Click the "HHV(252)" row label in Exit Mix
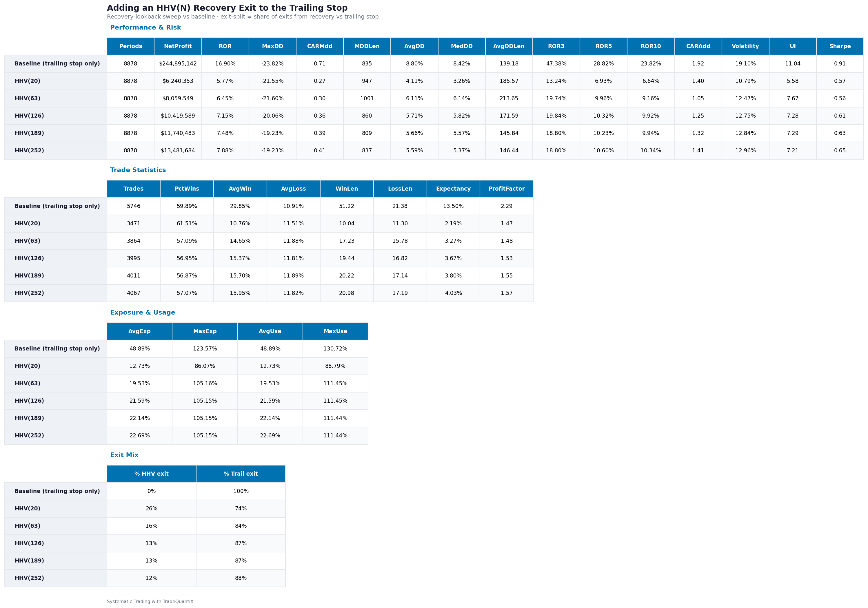The image size is (868, 608). click(30, 578)
